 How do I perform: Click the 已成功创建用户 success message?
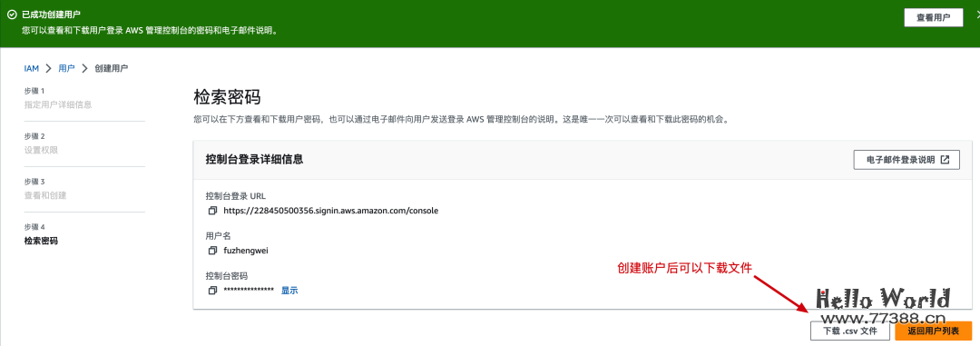tap(51, 14)
